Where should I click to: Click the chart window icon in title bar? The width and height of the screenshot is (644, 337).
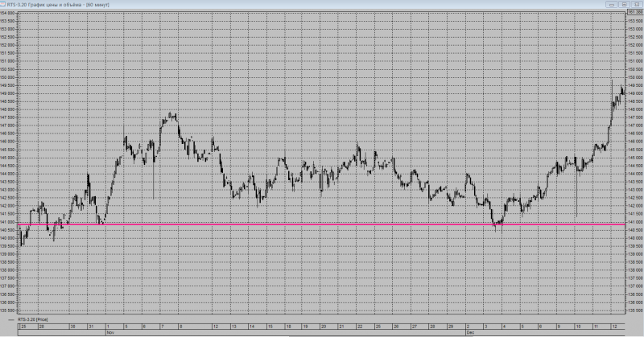2,5
